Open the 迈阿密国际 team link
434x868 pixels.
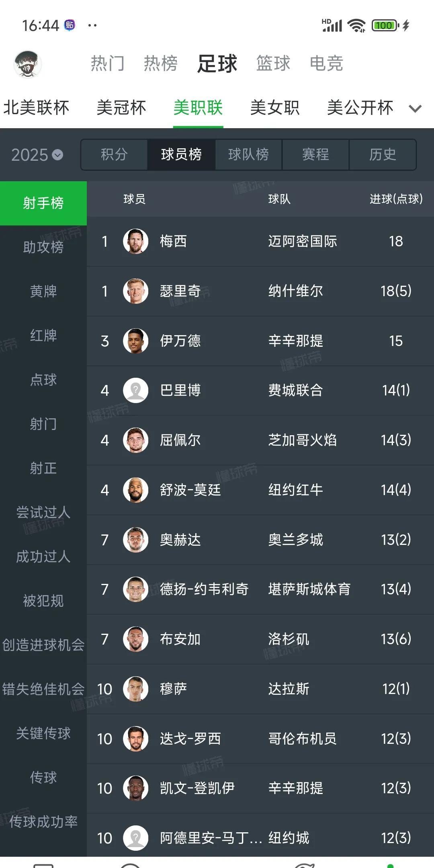pos(303,241)
